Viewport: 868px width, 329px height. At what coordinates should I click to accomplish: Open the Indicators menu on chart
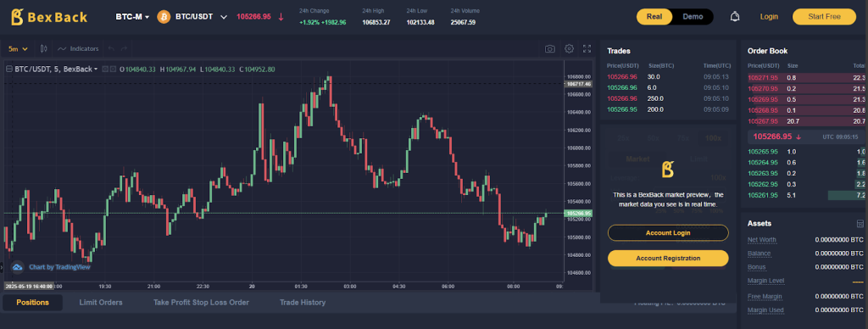tap(78, 48)
